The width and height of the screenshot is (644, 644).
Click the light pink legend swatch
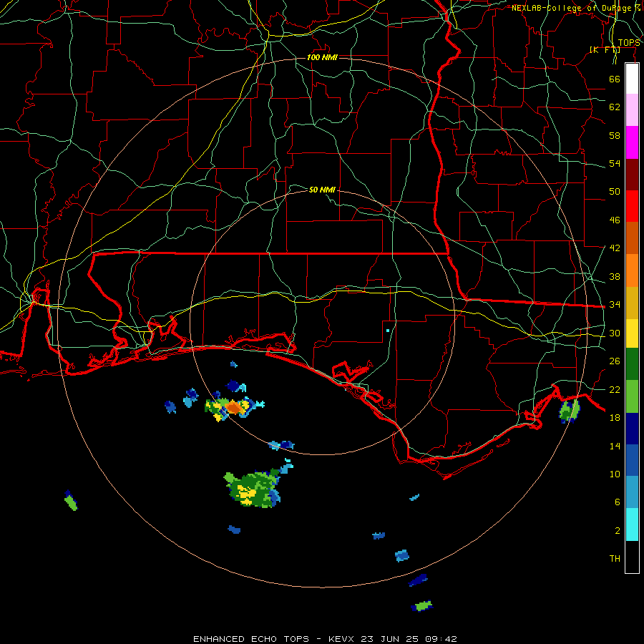(632, 109)
